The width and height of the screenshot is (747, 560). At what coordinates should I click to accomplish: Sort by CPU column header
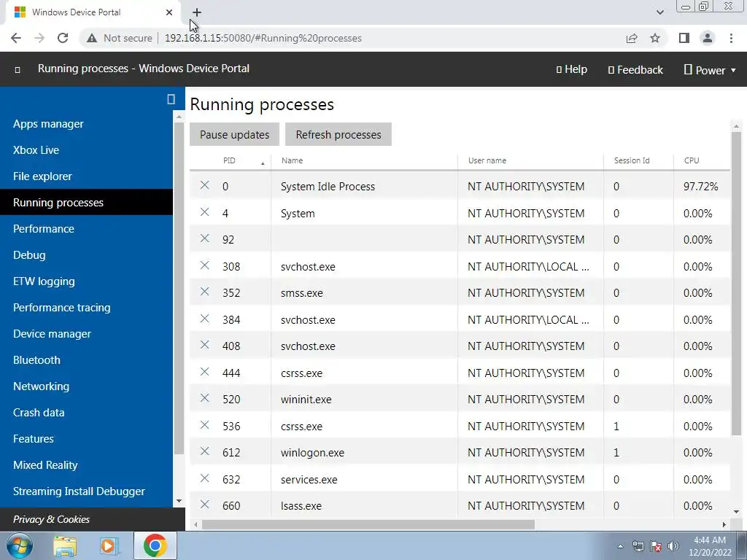[x=692, y=160]
